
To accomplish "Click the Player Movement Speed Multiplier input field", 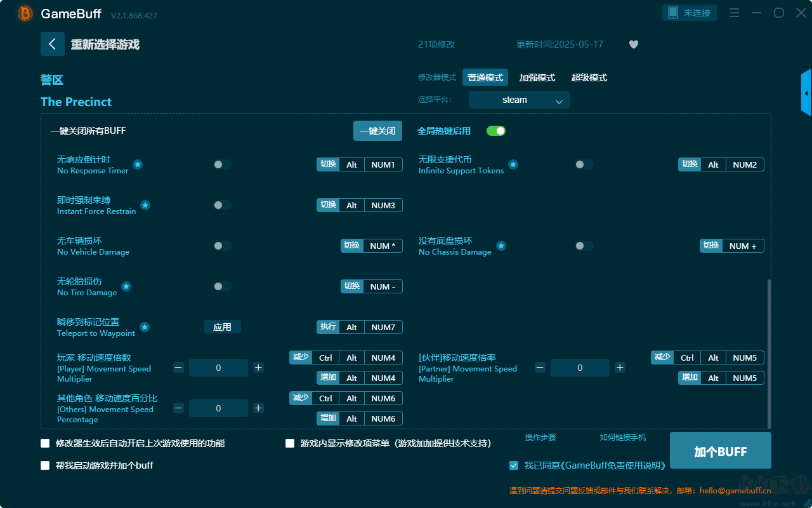I will point(218,368).
